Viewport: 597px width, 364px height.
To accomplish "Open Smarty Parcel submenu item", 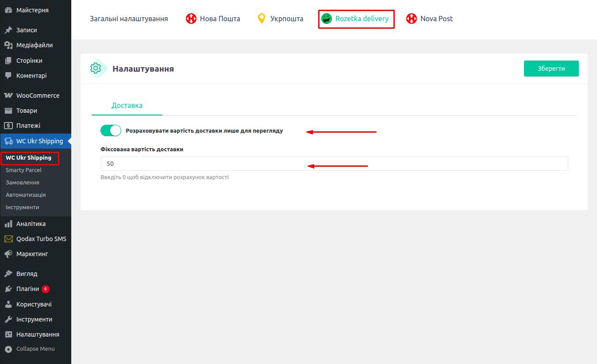I will (23, 170).
